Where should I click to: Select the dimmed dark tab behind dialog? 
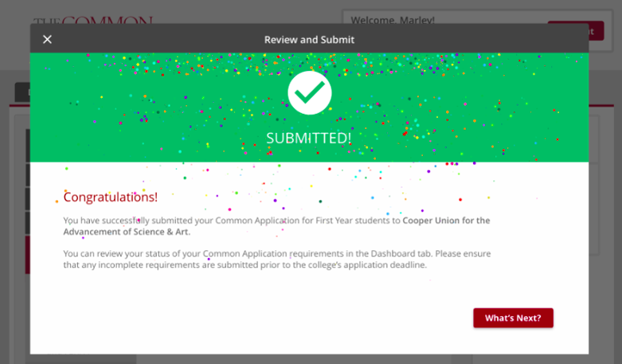coord(22,93)
